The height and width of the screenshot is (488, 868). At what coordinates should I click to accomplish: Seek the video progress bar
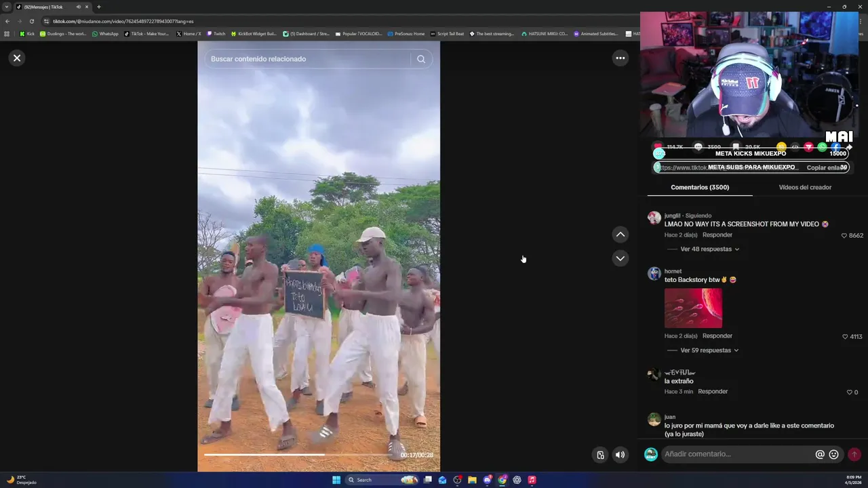coord(300,455)
